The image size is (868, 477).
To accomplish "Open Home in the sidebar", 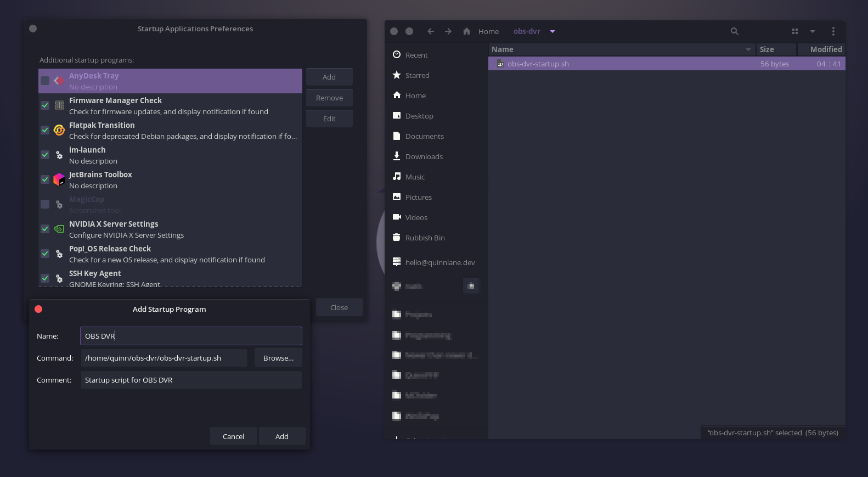I will [x=437, y=96].
